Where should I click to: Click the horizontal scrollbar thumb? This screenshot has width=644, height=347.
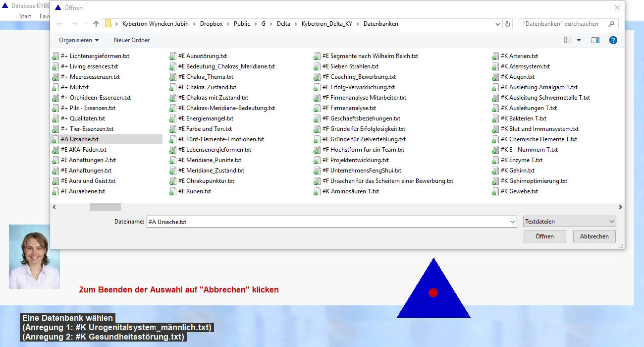[105, 207]
